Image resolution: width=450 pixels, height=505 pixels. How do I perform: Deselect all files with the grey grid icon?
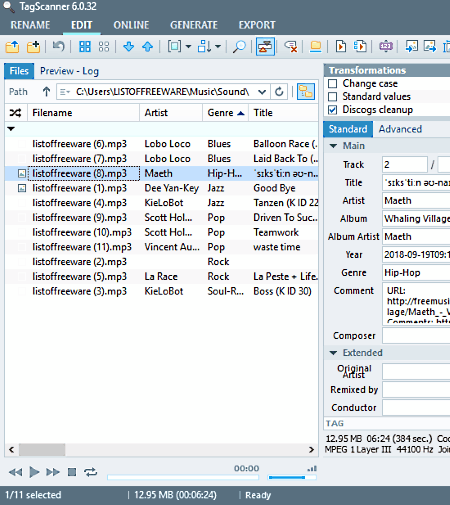click(104, 46)
